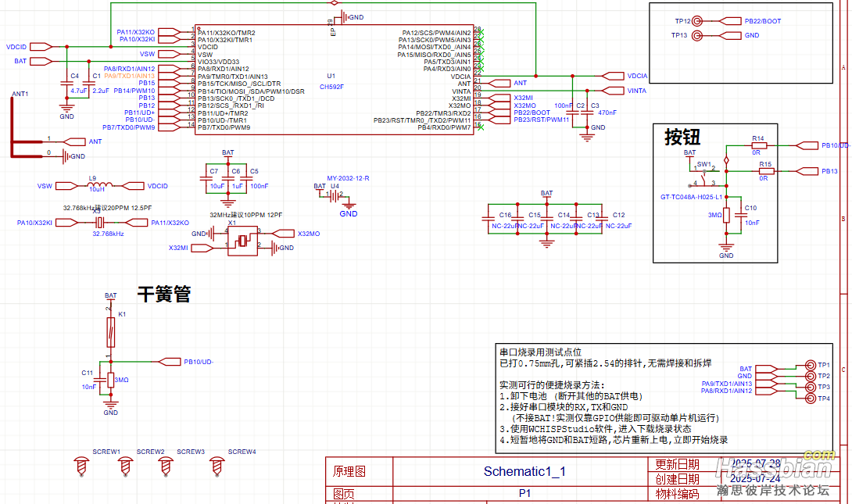Click the C1 2.2uF capacitor
The width and height of the screenshot is (852, 504).
coord(88,83)
